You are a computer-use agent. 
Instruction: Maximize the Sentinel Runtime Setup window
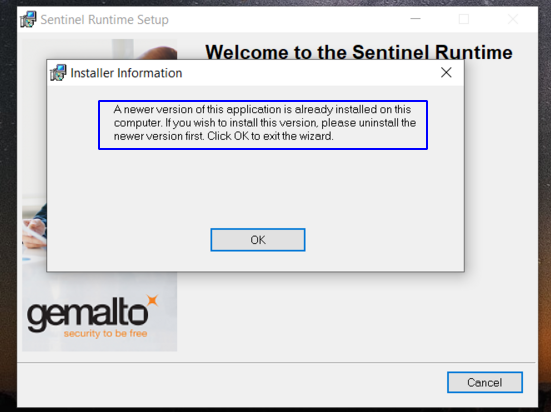[464, 19]
